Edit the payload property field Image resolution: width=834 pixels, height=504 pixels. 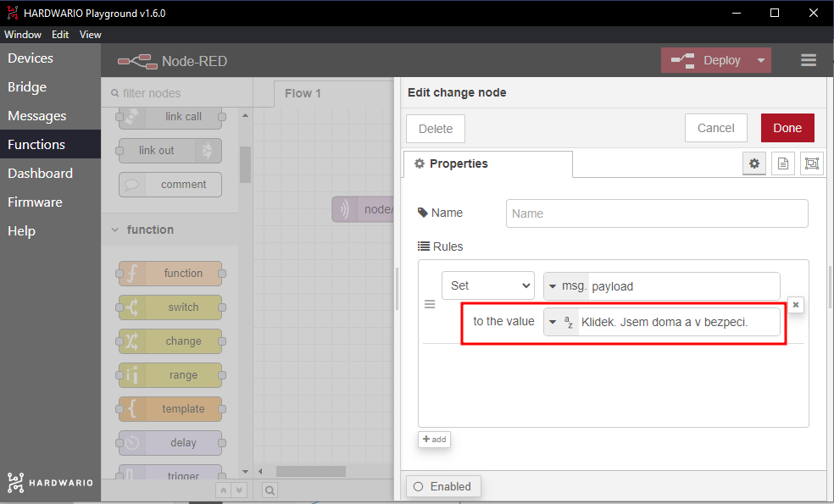point(684,286)
